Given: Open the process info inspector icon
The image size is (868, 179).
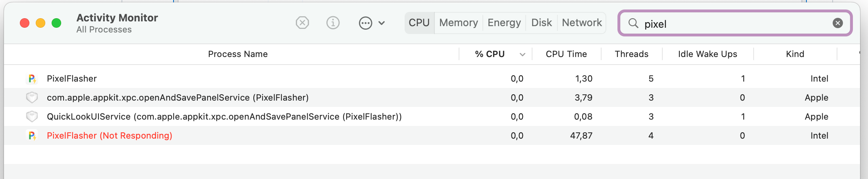Looking at the screenshot, I should click(333, 23).
